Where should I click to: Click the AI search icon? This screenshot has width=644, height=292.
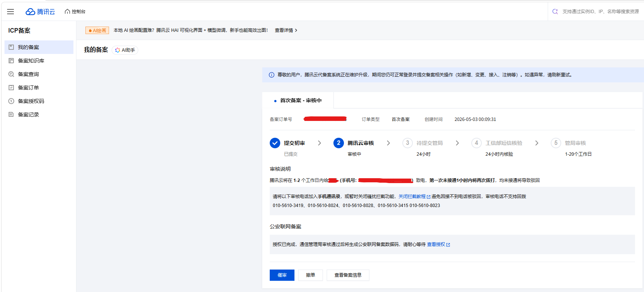(555, 12)
